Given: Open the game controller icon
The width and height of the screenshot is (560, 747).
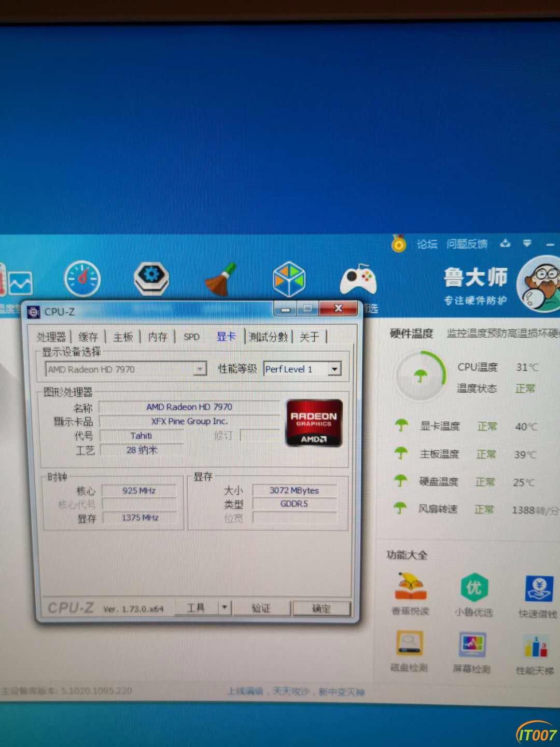Looking at the screenshot, I should [358, 280].
